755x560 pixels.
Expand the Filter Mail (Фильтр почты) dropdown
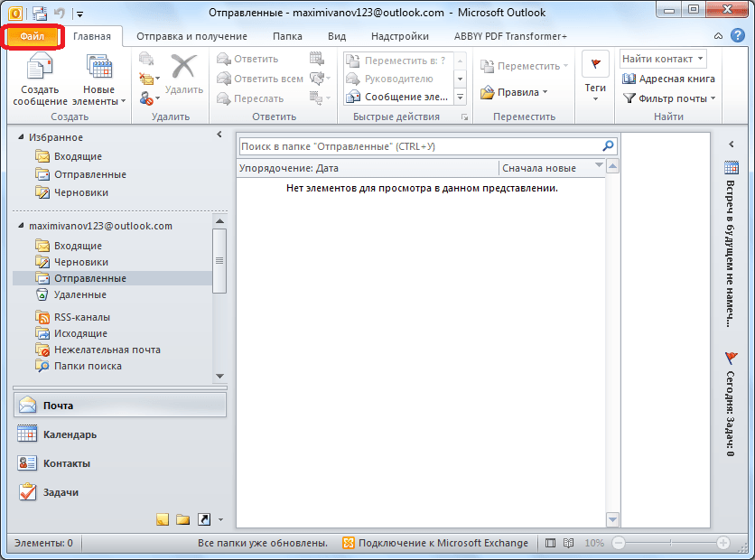(x=669, y=98)
